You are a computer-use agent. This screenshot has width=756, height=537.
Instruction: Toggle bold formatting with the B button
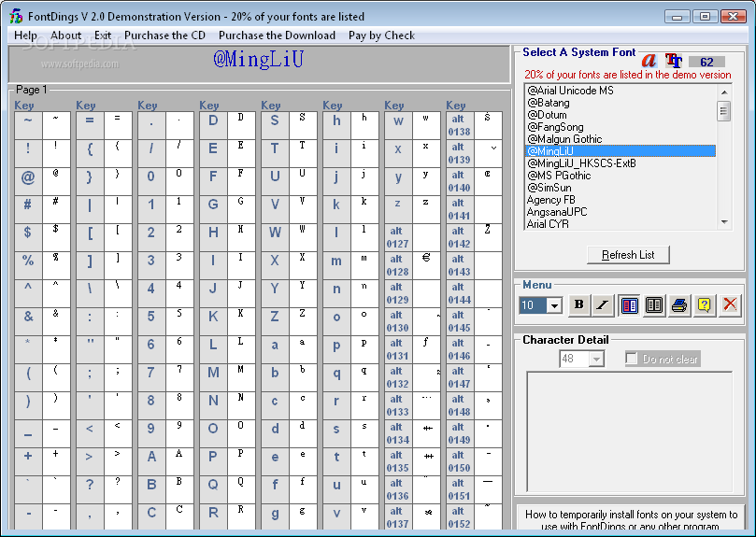point(579,305)
